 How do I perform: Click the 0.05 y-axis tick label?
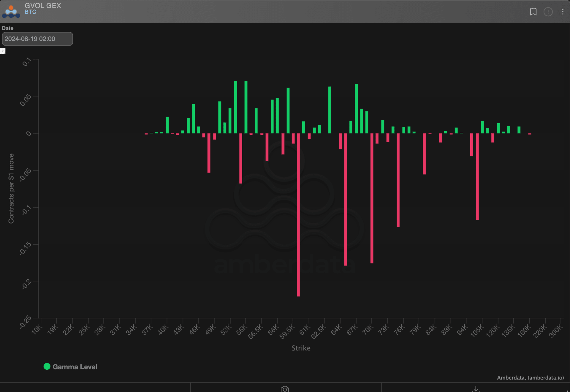[26, 100]
